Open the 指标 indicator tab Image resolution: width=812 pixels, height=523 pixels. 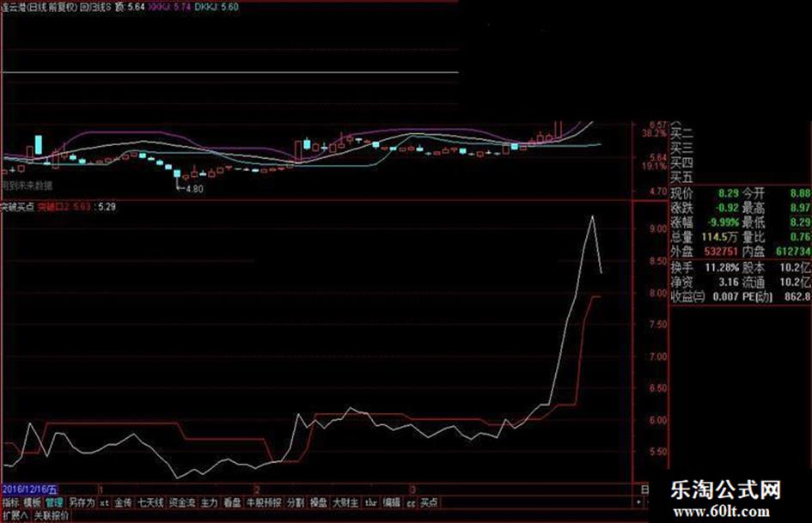10,502
